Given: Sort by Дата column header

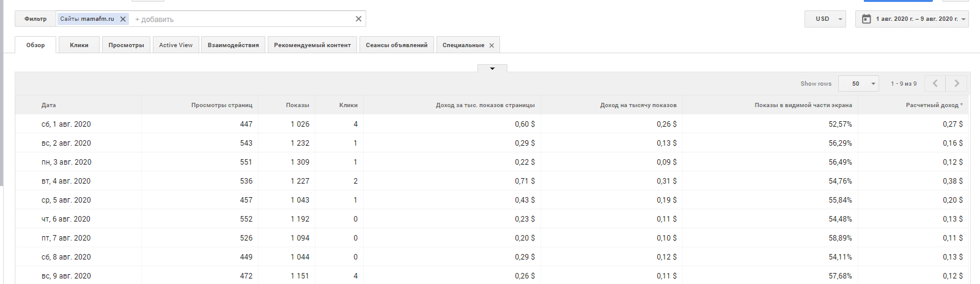Looking at the screenshot, I should click(x=49, y=105).
